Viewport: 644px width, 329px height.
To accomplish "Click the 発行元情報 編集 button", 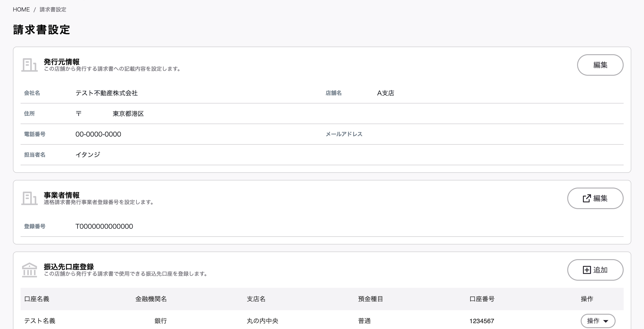I will [600, 65].
